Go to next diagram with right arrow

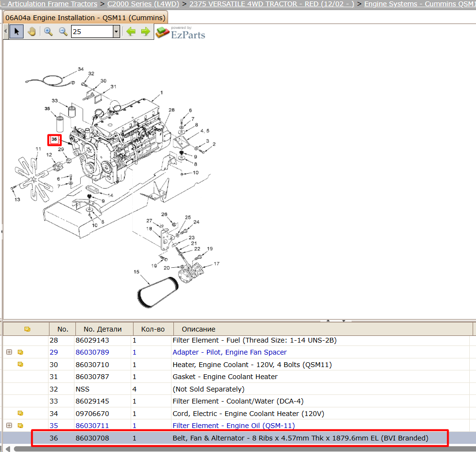coord(146,32)
